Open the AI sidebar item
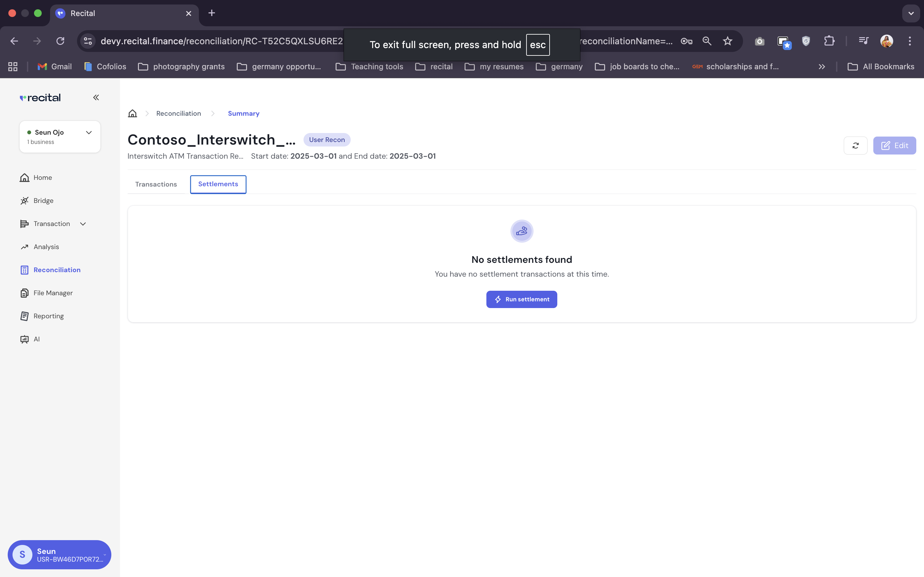 coord(36,339)
